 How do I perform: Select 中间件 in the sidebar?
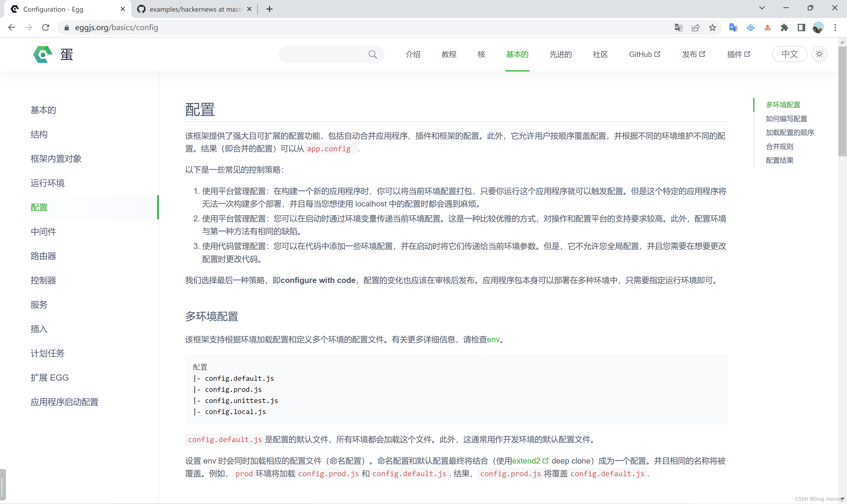point(43,232)
